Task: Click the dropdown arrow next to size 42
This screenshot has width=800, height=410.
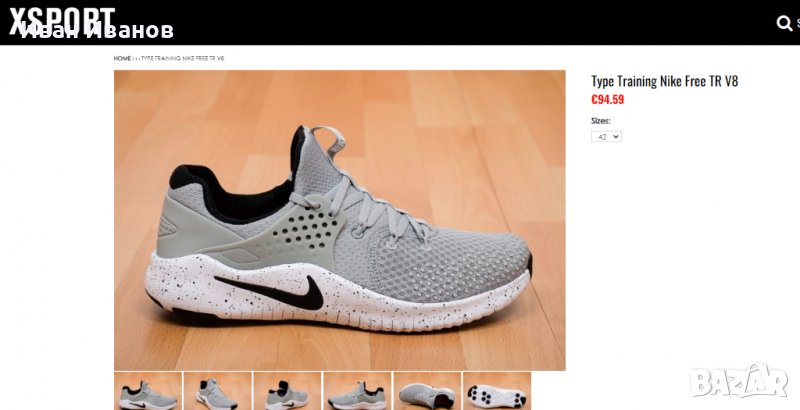Action: click(616, 137)
